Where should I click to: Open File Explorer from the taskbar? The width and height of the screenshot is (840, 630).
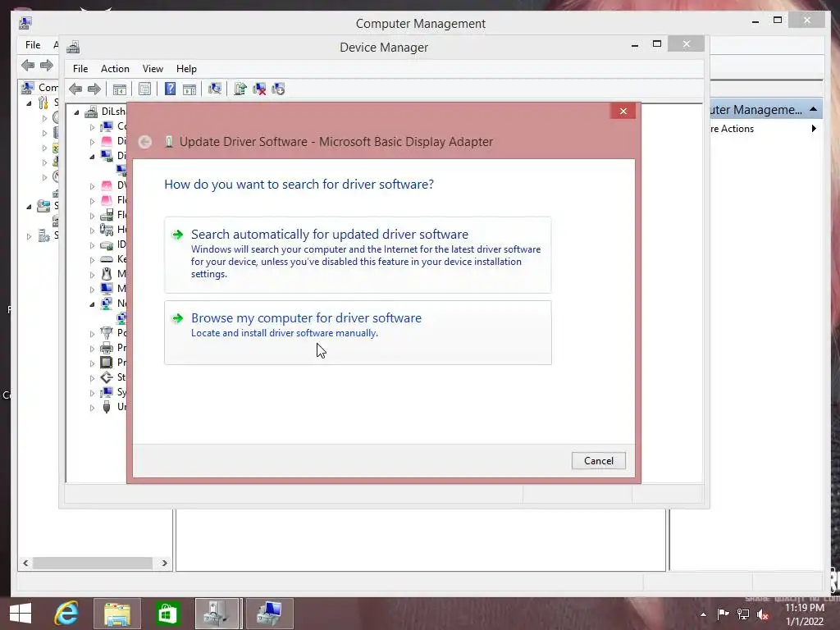coord(116,614)
